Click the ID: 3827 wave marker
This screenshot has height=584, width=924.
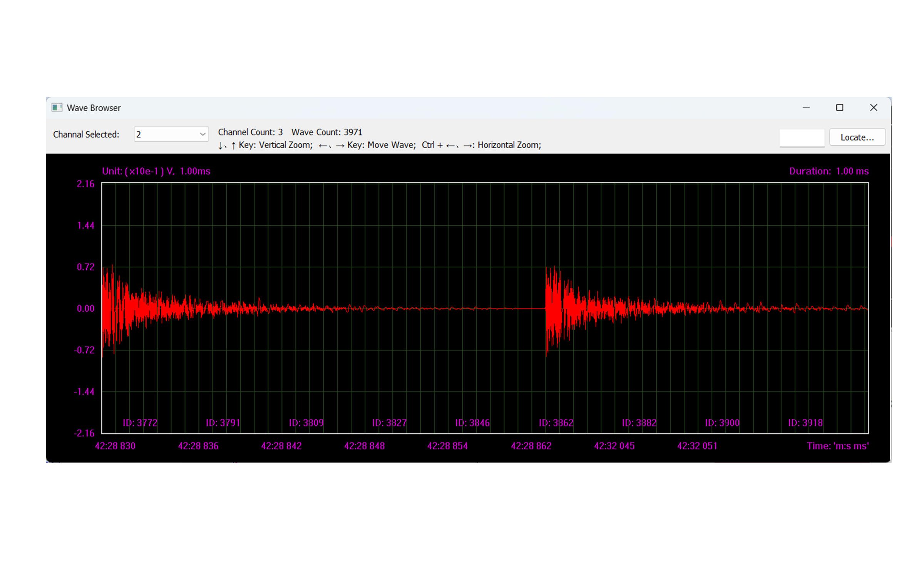[389, 423]
